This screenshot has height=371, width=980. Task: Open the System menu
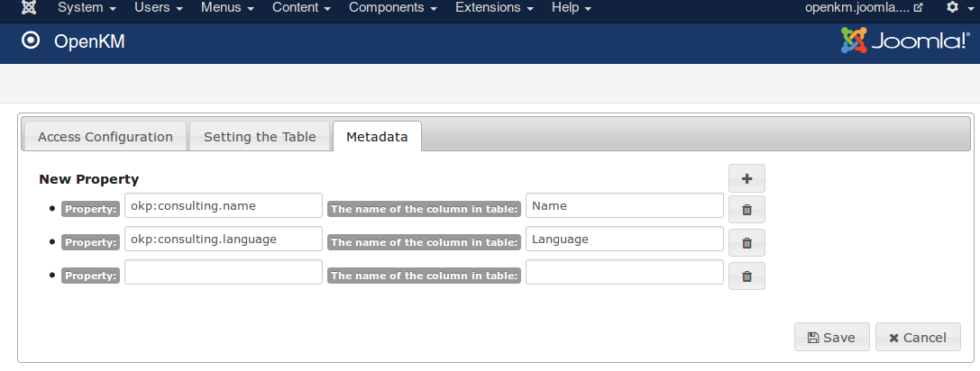pyautogui.click(x=87, y=7)
